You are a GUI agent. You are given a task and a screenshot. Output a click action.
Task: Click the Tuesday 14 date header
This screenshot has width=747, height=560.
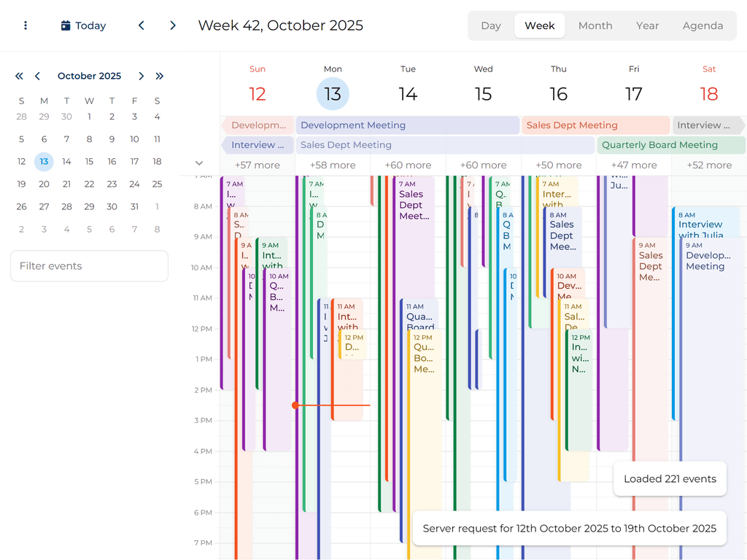(408, 93)
